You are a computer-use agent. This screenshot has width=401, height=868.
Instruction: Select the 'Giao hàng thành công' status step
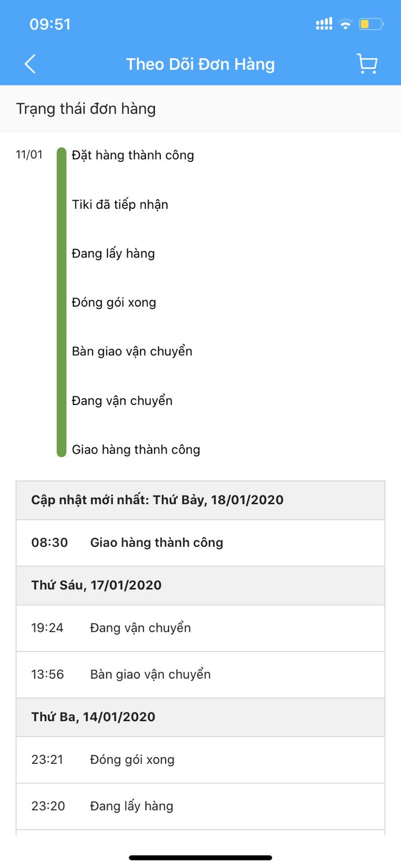click(137, 450)
